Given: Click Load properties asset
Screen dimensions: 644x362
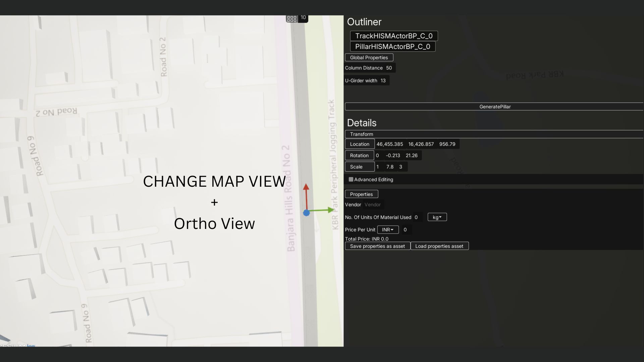Looking at the screenshot, I should (x=439, y=246).
